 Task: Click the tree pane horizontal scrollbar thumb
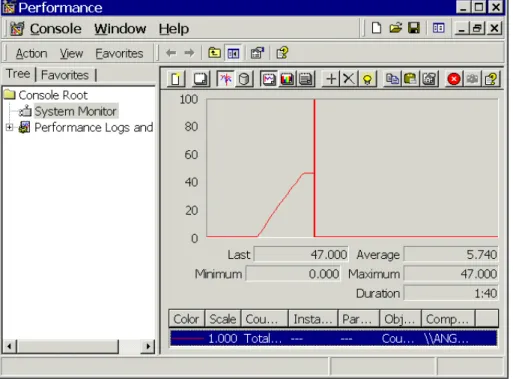[x=68, y=346]
